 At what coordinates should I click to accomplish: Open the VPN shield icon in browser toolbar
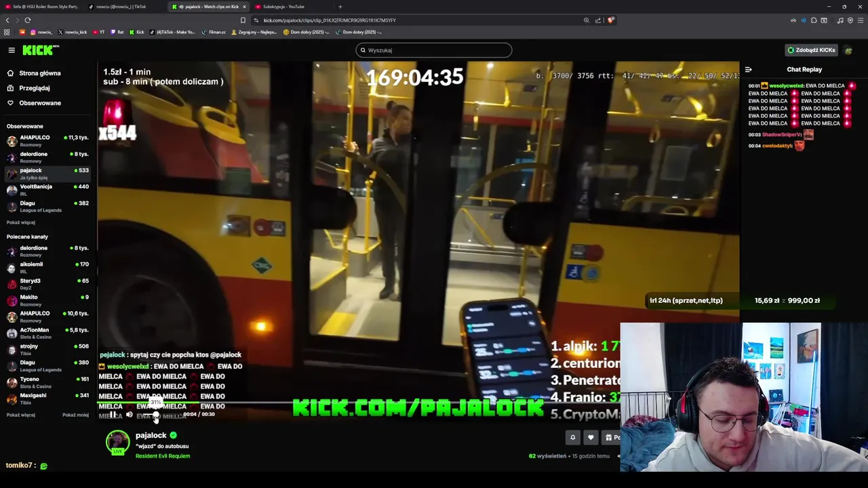tap(850, 20)
